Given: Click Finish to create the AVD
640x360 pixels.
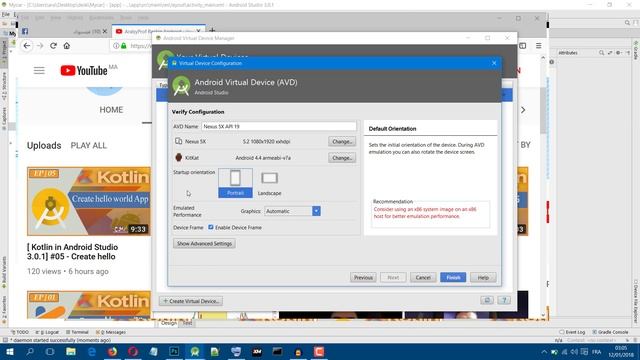Looking at the screenshot, I should pos(453,278).
